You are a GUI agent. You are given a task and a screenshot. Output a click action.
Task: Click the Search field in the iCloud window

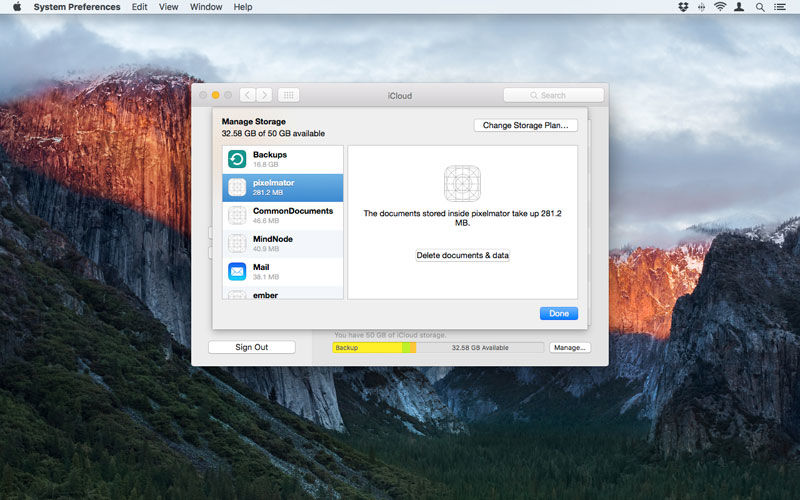pyautogui.click(x=554, y=95)
